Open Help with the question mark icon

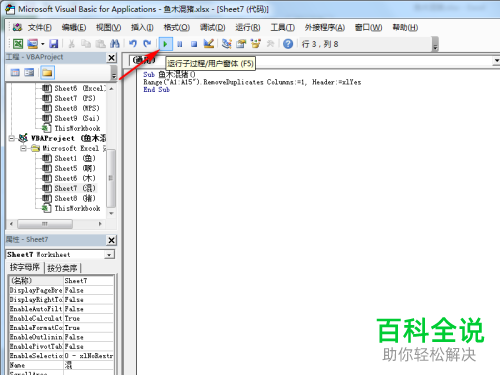tap(288, 44)
